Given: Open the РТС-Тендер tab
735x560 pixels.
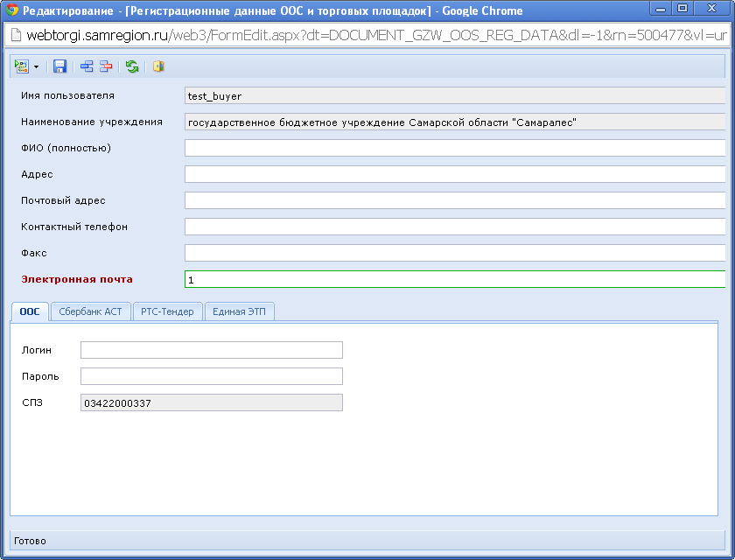Looking at the screenshot, I should tap(168, 311).
